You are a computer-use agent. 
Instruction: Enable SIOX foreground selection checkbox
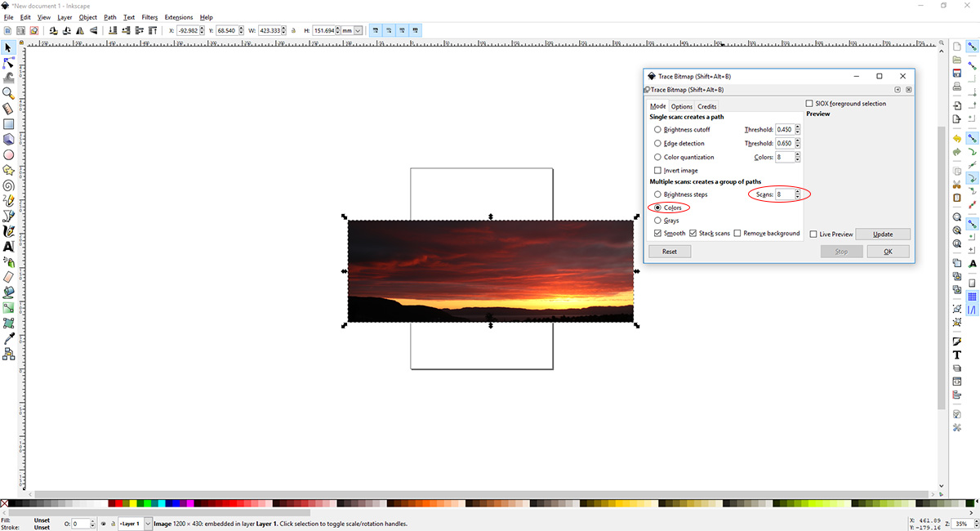tap(809, 104)
